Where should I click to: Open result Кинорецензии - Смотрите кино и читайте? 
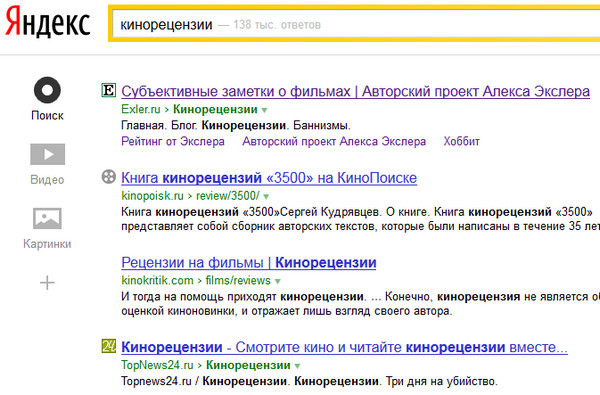(344, 347)
